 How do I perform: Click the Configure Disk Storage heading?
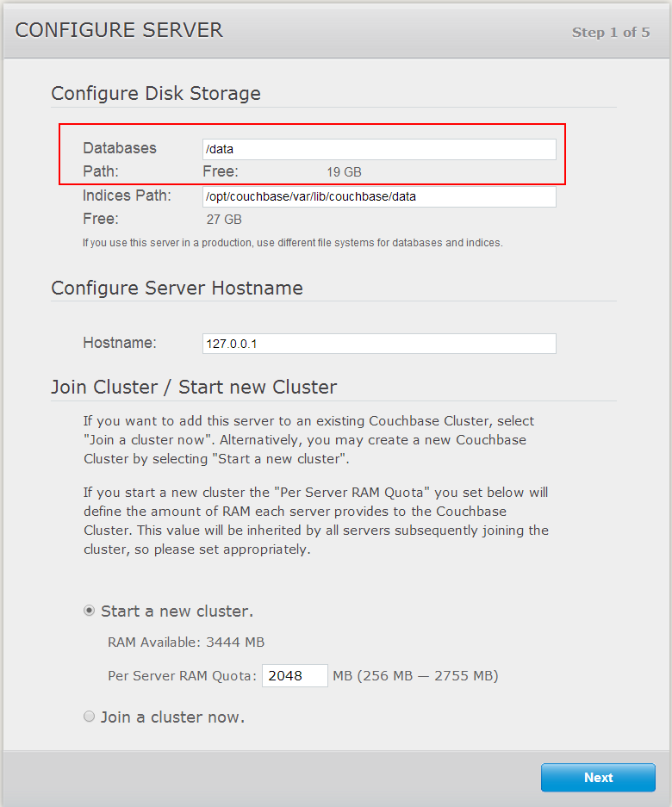[x=156, y=93]
